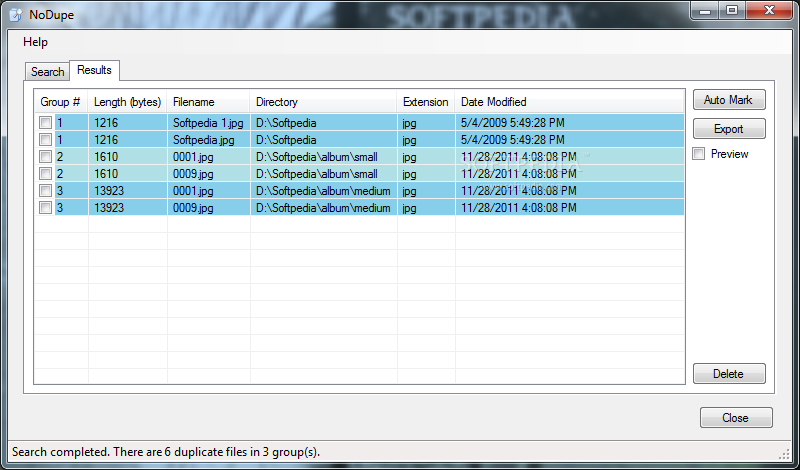Image resolution: width=800 pixels, height=470 pixels.
Task: Click directory D:\Softpedia\album\medium of 0009.jpg
Action: (x=323, y=208)
